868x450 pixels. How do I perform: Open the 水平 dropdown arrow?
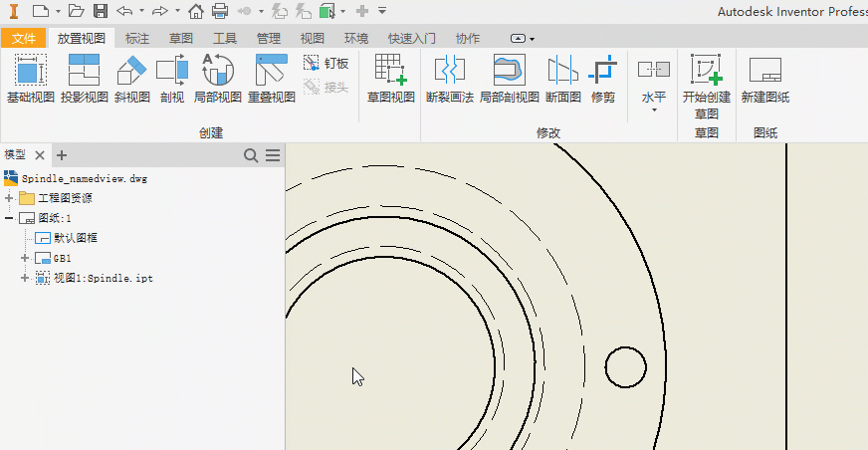[654, 111]
